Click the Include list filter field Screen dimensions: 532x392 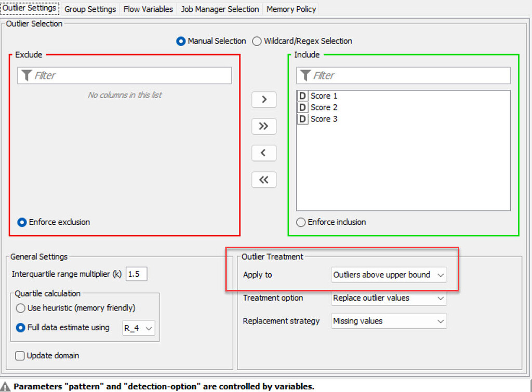(403, 75)
